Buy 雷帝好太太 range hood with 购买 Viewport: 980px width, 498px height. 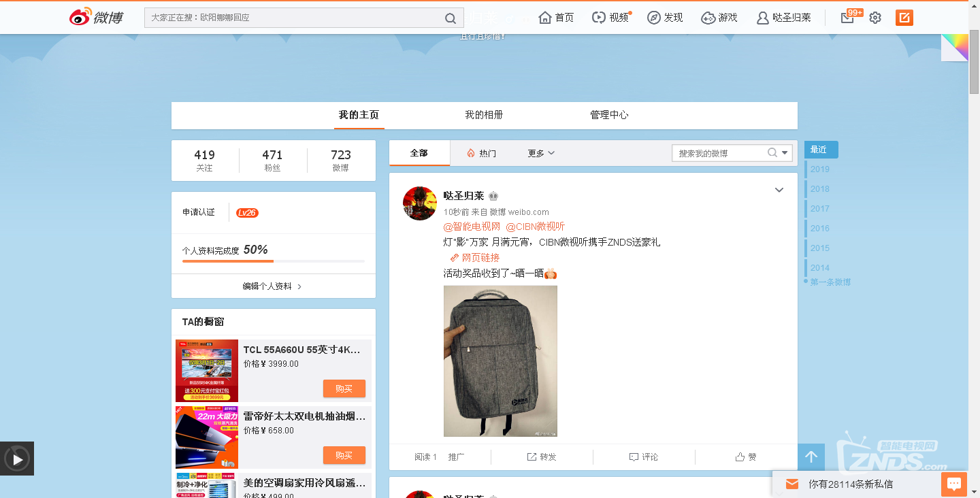coord(344,455)
